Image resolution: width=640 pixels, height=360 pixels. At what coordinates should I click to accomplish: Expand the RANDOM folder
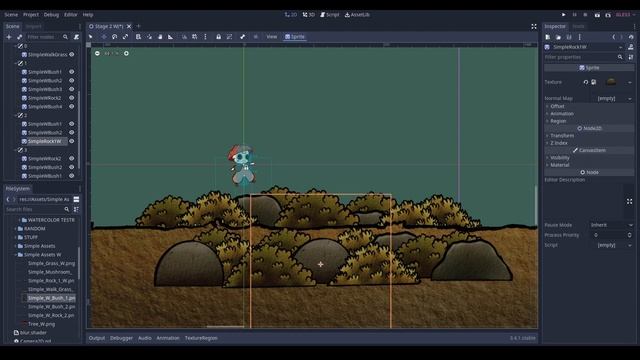[16, 229]
